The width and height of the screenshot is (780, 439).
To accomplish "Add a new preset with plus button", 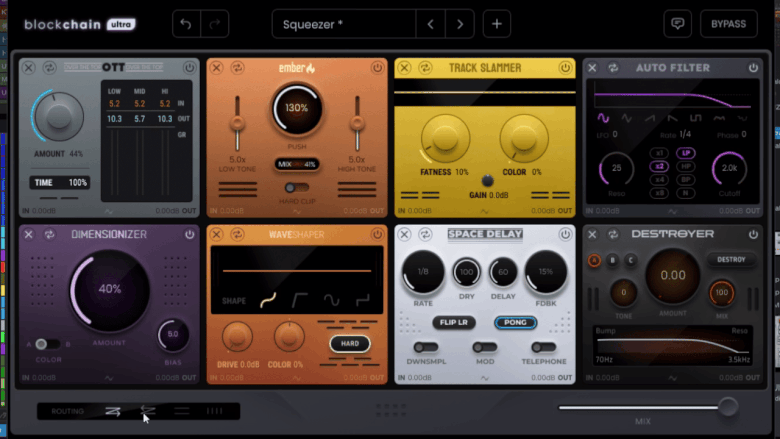I will [x=497, y=24].
